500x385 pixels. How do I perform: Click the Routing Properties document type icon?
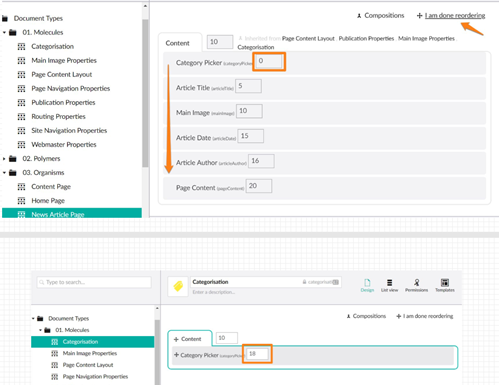(x=21, y=116)
